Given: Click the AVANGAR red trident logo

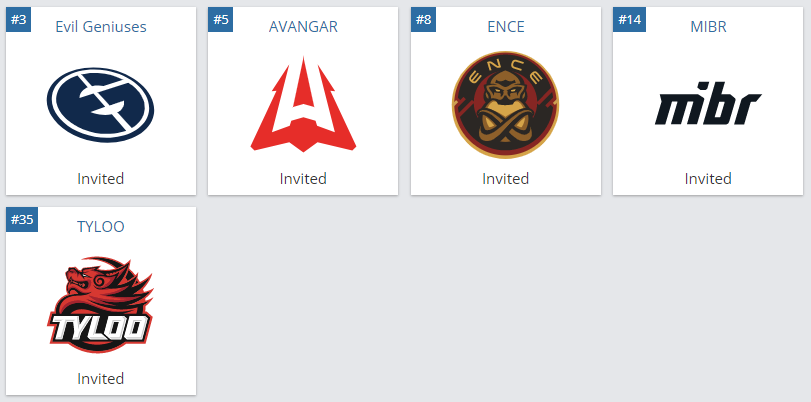Looking at the screenshot, I should pyautogui.click(x=303, y=105).
